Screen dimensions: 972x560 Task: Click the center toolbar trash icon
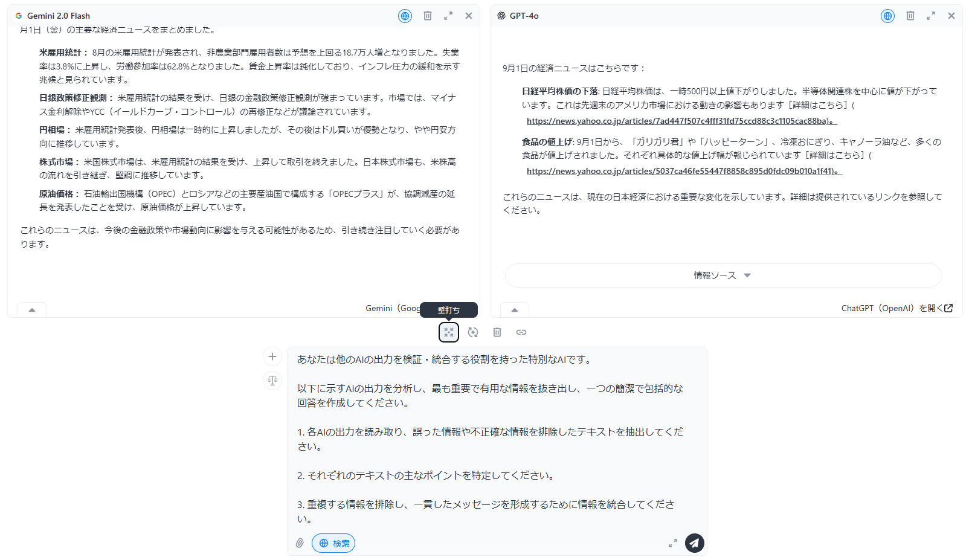click(497, 332)
